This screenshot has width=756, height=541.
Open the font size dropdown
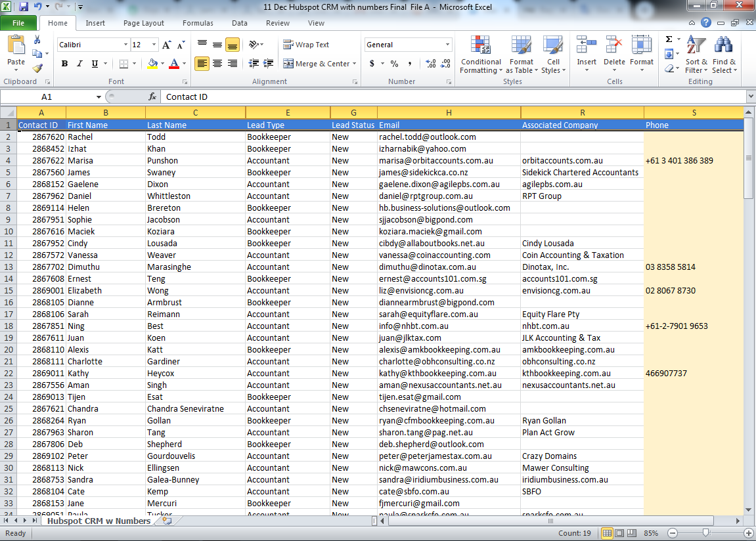(x=154, y=45)
